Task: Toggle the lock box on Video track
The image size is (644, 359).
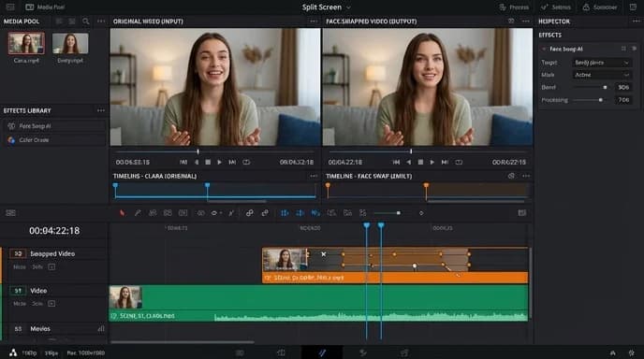Action: [x=51, y=304]
